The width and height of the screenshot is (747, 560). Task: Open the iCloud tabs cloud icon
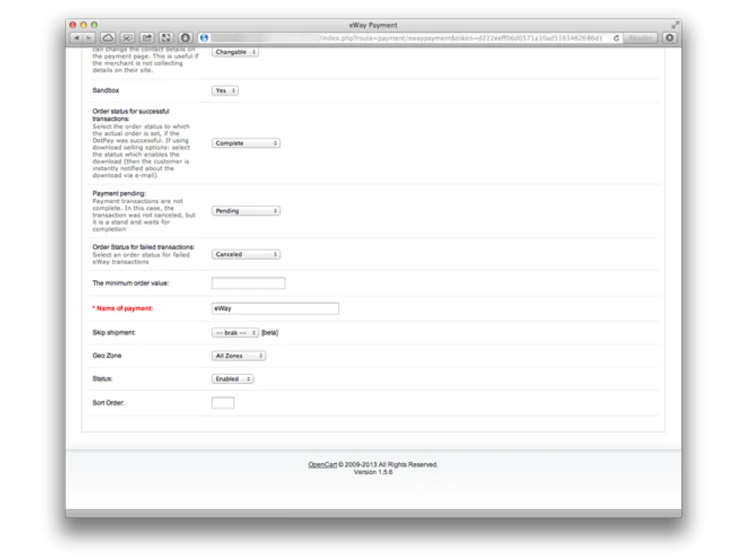(x=108, y=37)
